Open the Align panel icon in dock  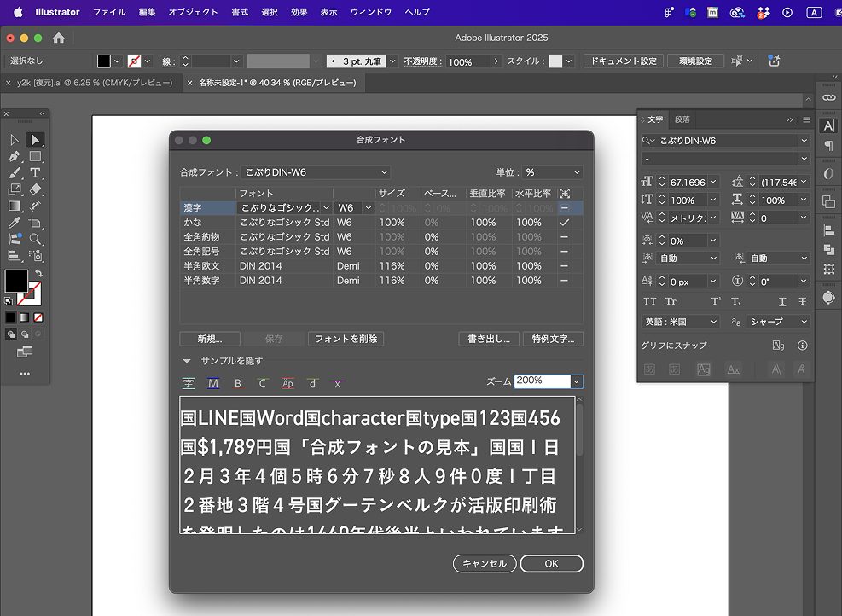click(x=829, y=231)
